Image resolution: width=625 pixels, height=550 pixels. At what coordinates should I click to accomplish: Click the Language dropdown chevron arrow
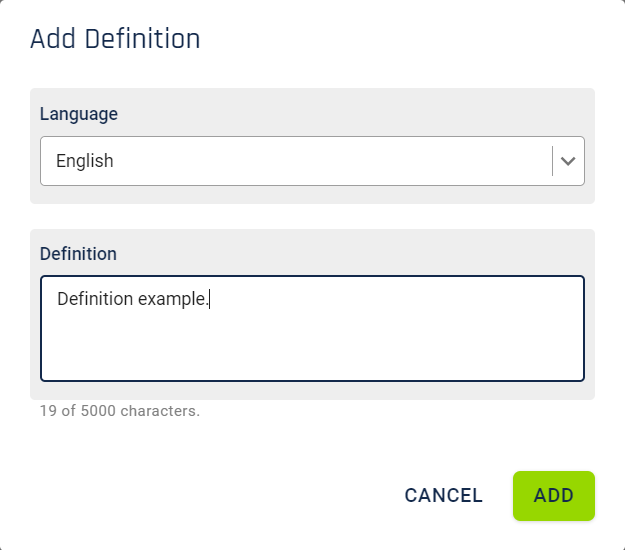(x=568, y=161)
